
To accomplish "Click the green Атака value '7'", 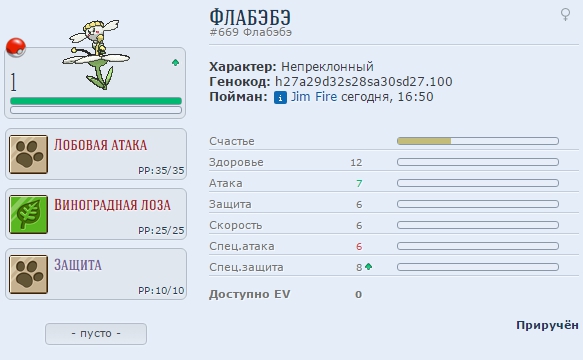I will [359, 183].
